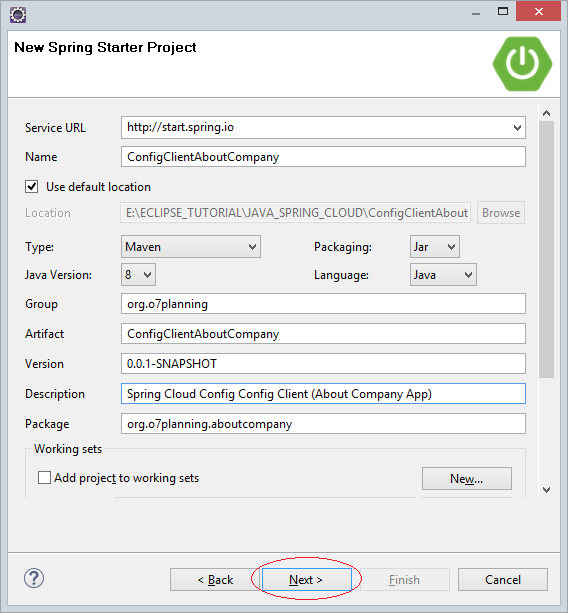Maximize the dialog window
Screen dimensions: 568x613
point(503,12)
